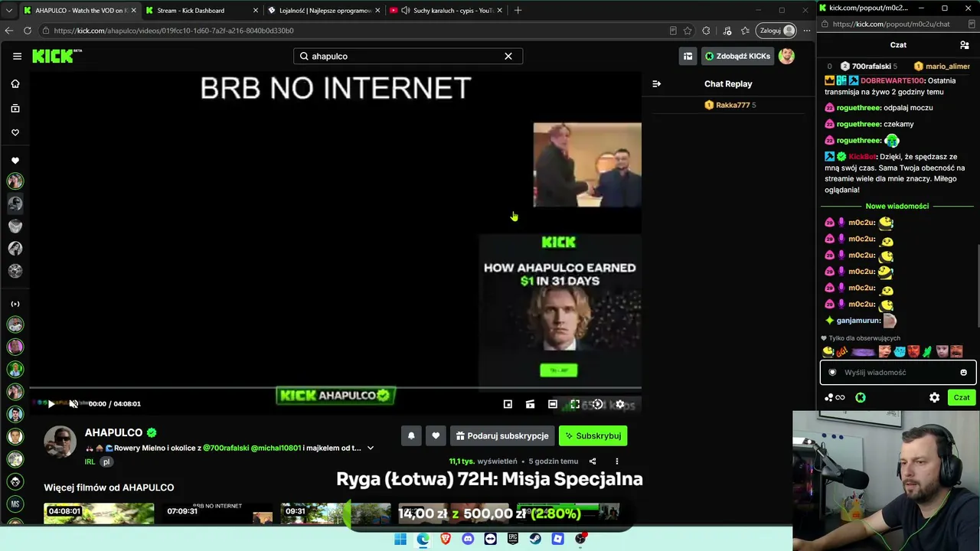Open Brave browser from taskbar
980x551 pixels.
point(446,539)
